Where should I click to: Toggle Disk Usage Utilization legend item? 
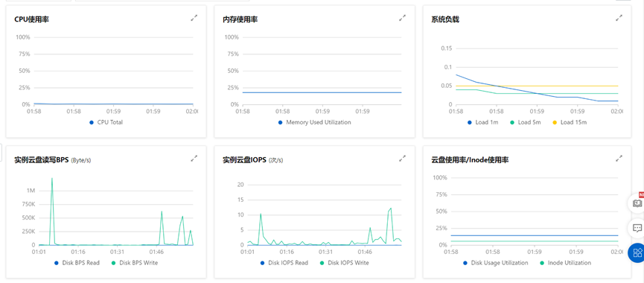point(495,263)
